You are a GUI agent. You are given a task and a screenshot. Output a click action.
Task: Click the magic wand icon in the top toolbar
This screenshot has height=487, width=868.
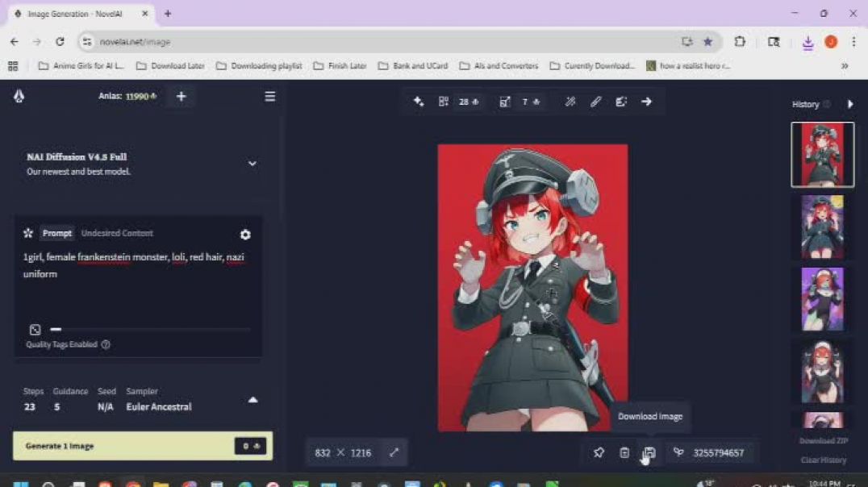(570, 102)
